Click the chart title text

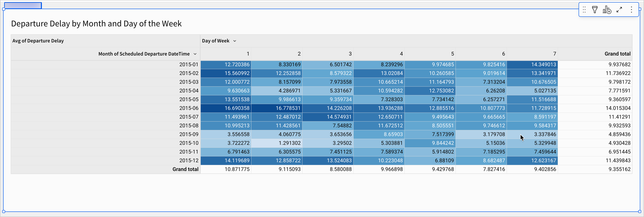96,24
